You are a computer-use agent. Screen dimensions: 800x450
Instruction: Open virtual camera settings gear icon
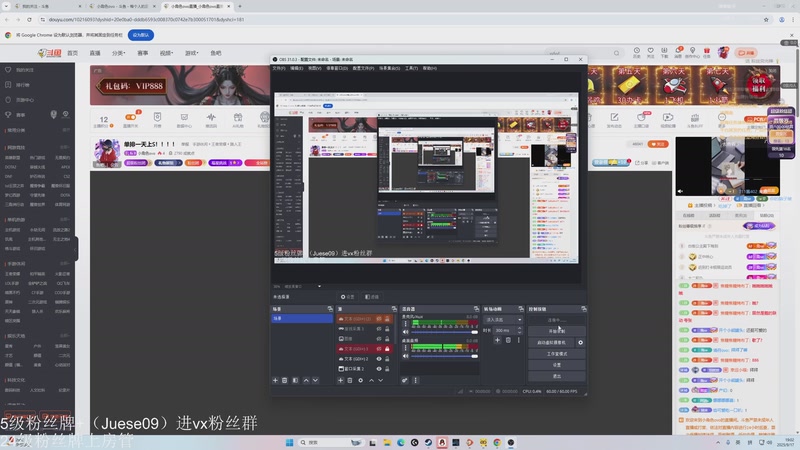pyautogui.click(x=580, y=342)
